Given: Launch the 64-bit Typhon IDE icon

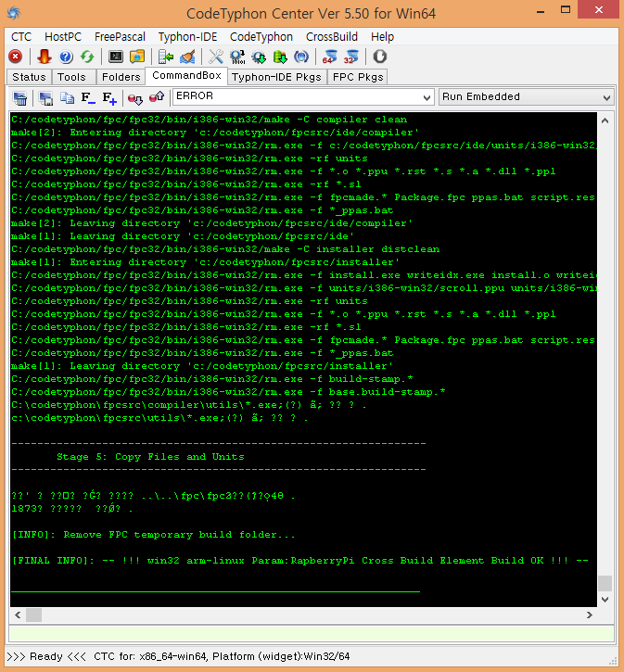Looking at the screenshot, I should pos(329,57).
